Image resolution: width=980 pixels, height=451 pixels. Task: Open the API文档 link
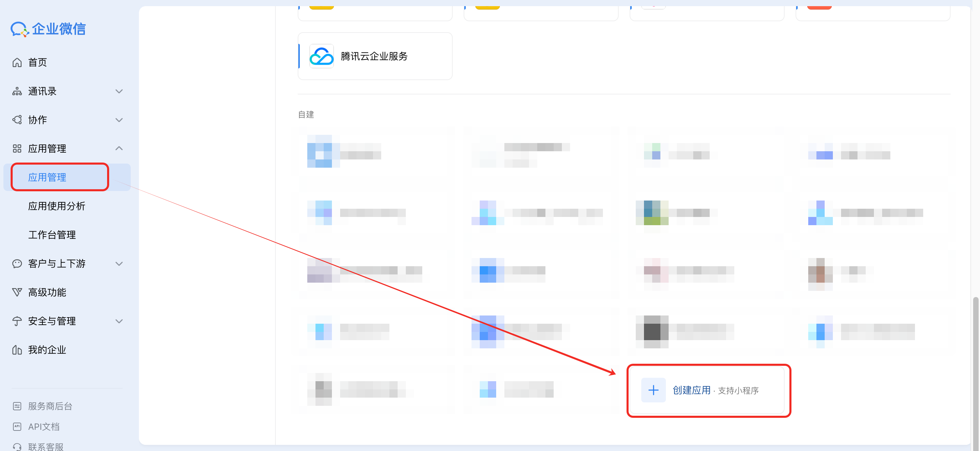pos(44,427)
